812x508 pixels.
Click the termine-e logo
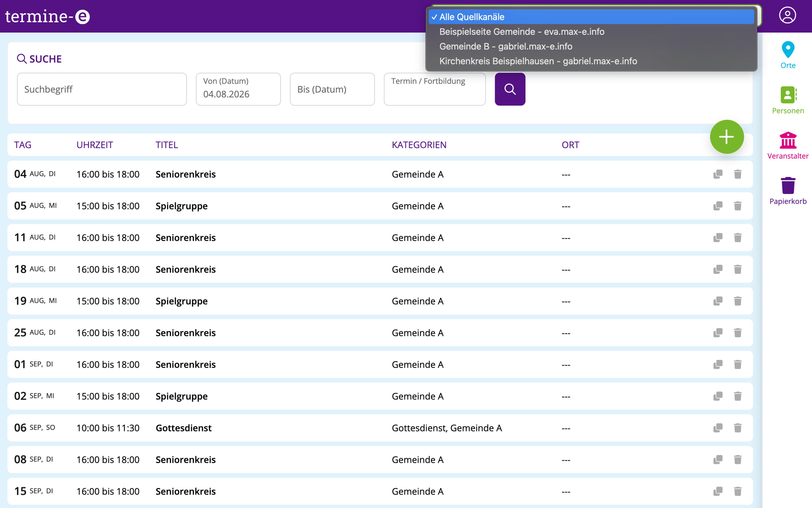(x=47, y=16)
